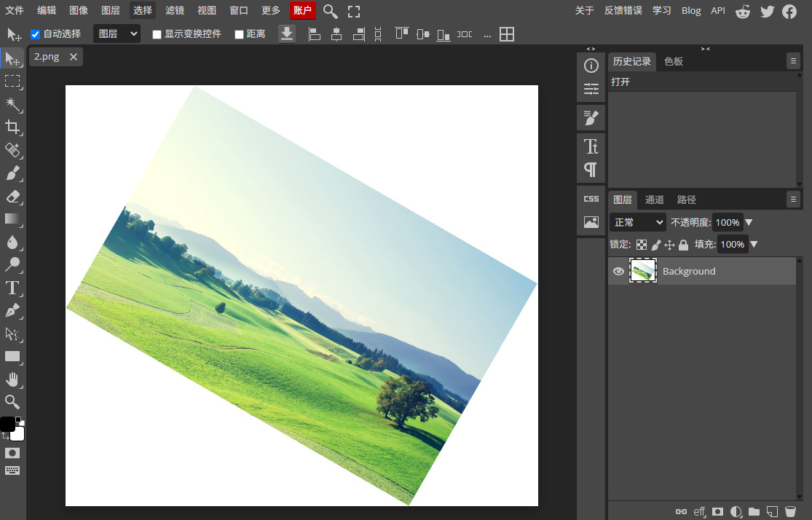This screenshot has height=520, width=812.
Task: Toggle fullscreen mode icon
Action: (x=354, y=11)
